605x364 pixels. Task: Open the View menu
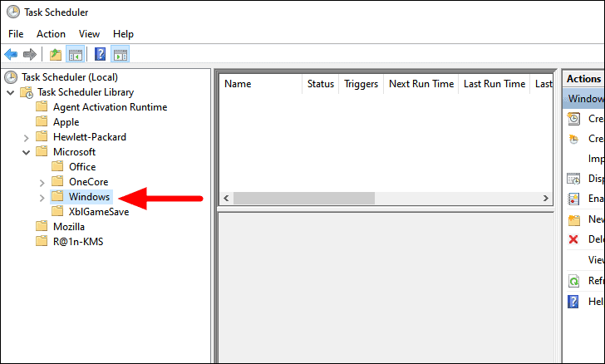[89, 34]
